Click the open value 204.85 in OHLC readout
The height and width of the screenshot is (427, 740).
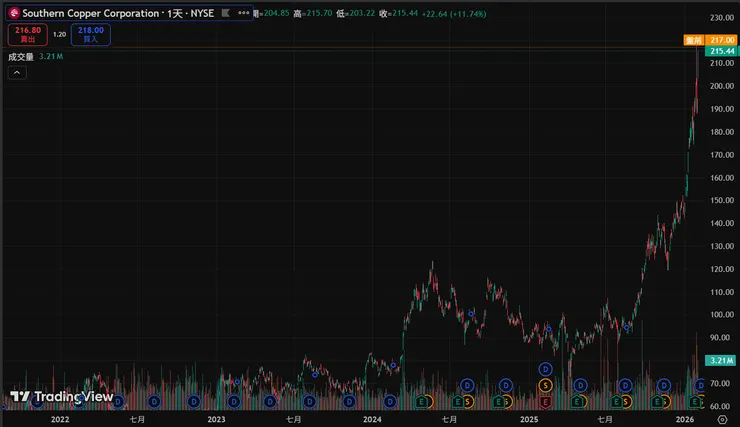[277, 13]
